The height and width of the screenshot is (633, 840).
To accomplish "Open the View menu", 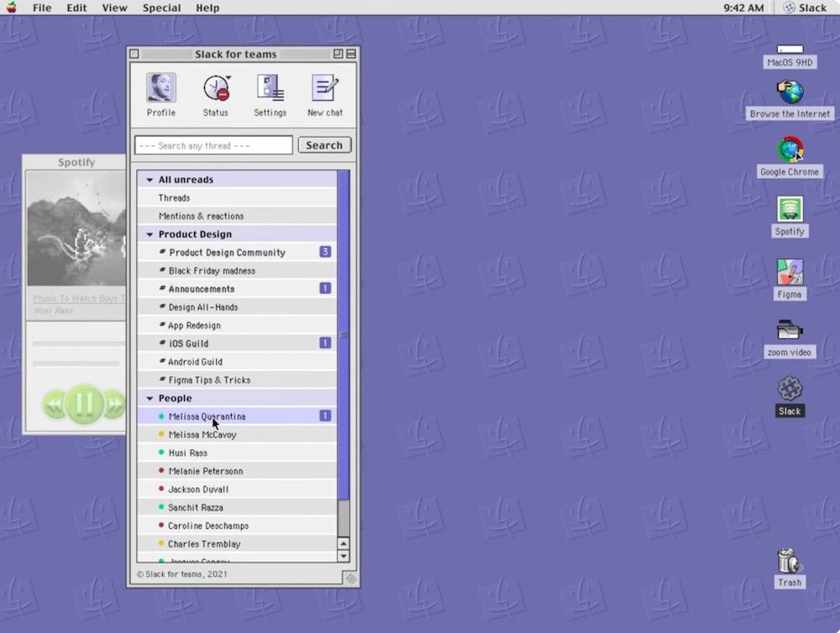I will point(114,8).
